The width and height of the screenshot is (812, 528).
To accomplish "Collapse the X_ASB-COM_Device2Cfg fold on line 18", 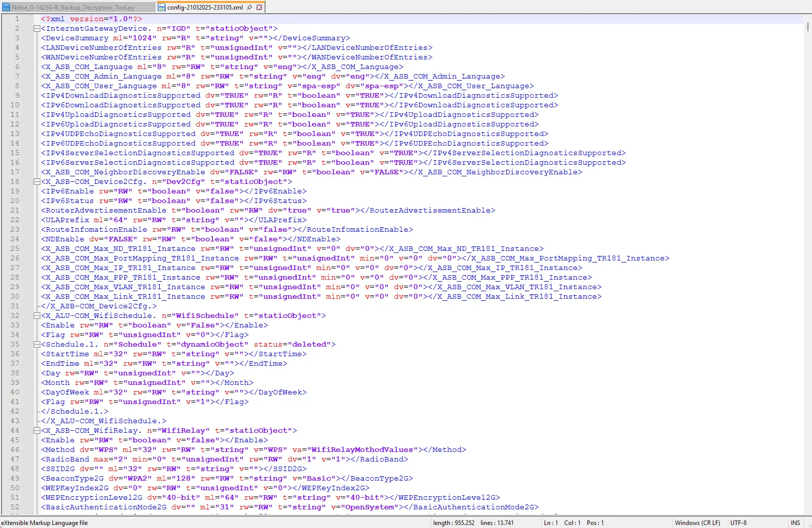I will tap(37, 182).
